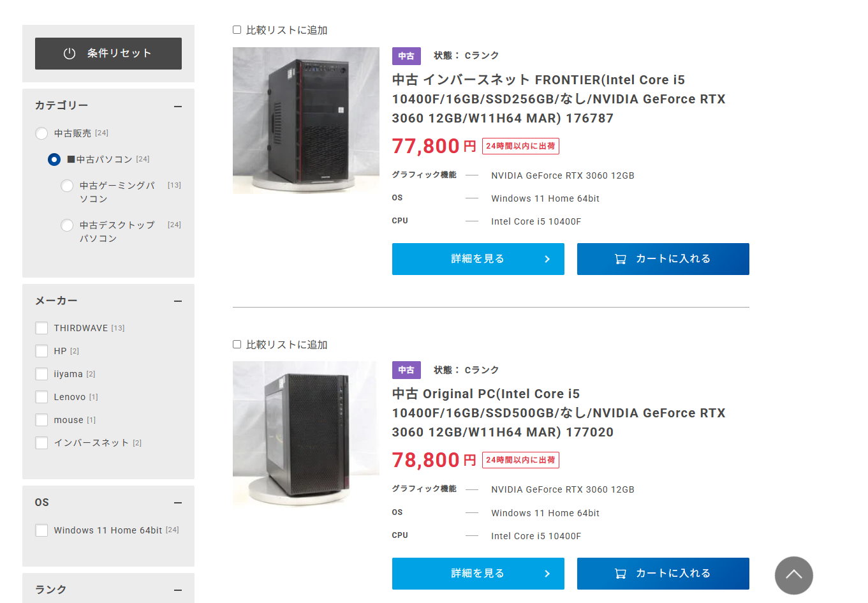Tick 比較リストに追加 for the FRONTIER PC
Viewport: 868px width, 603px height.
click(x=237, y=30)
